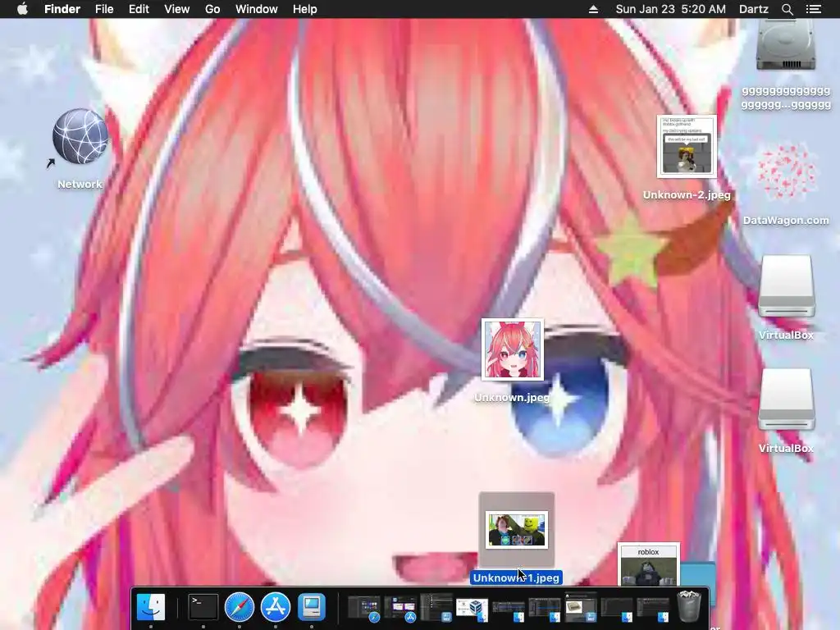The height and width of the screenshot is (630, 840).
Task: Select the Unknown.jpeg anime picture file
Action: (x=512, y=349)
